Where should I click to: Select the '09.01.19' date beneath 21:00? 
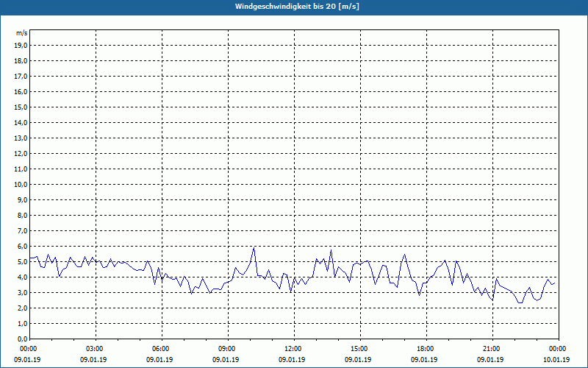(x=490, y=359)
